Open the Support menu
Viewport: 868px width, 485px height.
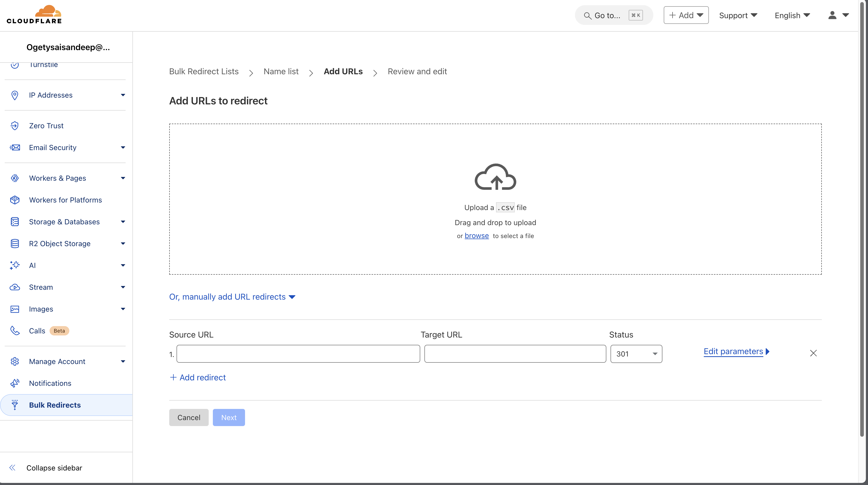point(738,16)
